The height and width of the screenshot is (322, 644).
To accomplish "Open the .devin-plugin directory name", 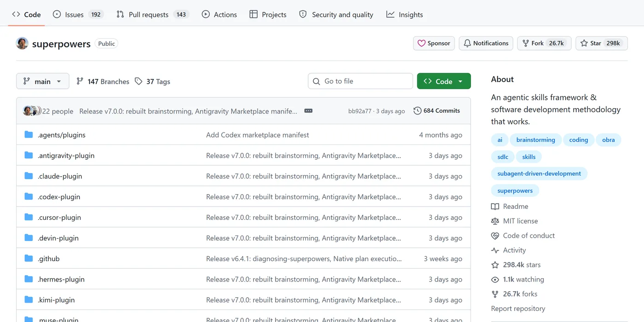I will [x=58, y=238].
